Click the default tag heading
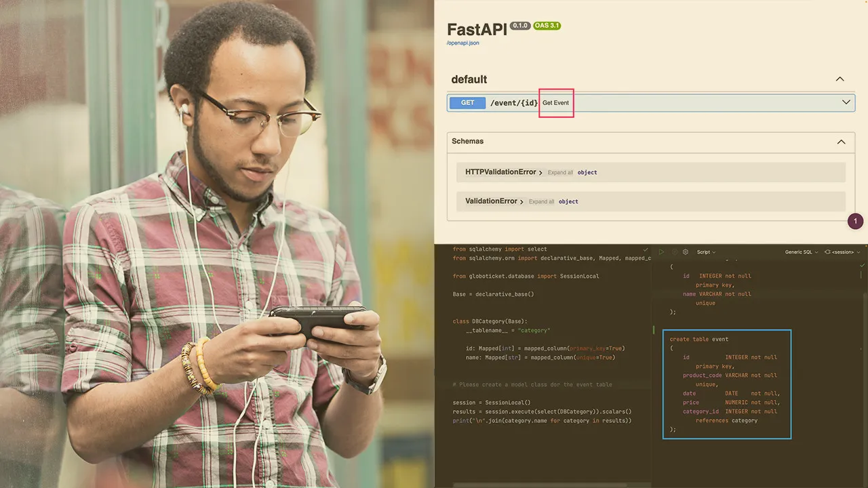868x488 pixels. click(x=469, y=79)
